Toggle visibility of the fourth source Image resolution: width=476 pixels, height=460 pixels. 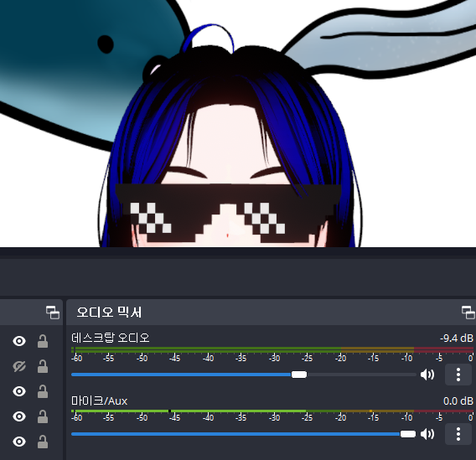point(19,416)
